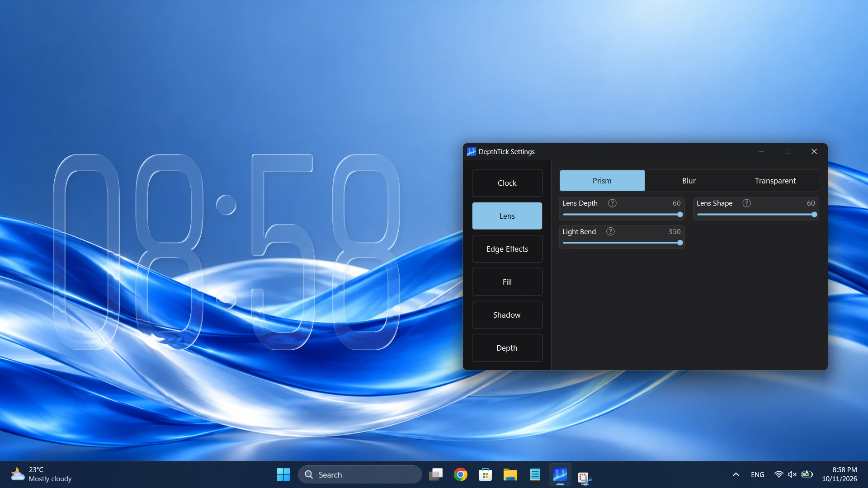Click the Light Bend value 350

tap(675, 232)
